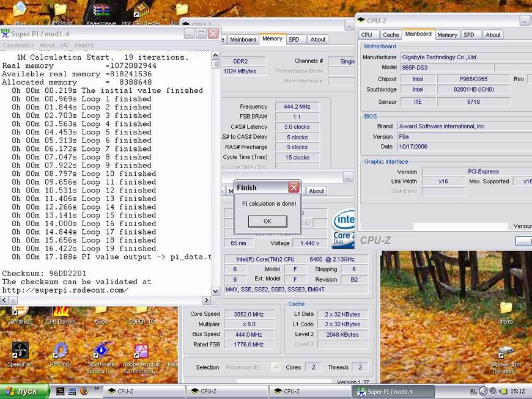Switch to the Cache tab in CPU-Z
The image size is (532, 399).
point(391,35)
